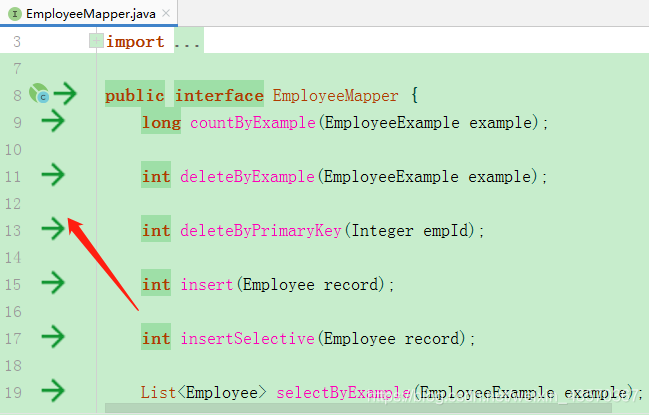Click the 'int' keyword on line 13
This screenshot has width=649, height=415.
click(156, 230)
